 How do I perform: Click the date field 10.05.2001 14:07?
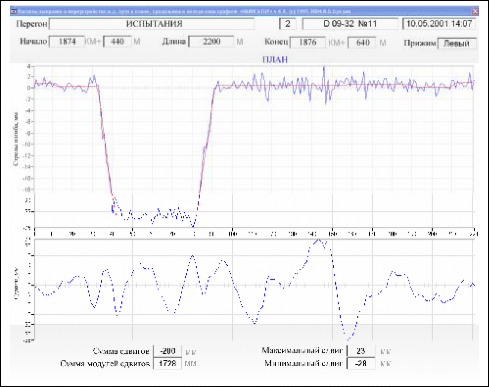click(x=439, y=24)
